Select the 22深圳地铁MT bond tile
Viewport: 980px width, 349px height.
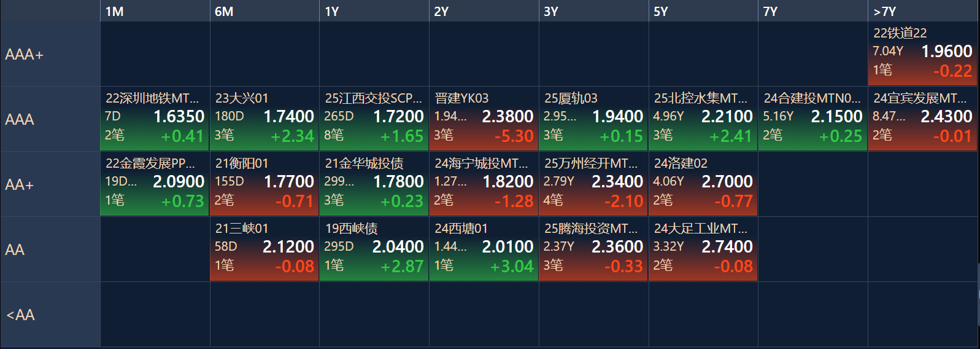tap(155, 119)
